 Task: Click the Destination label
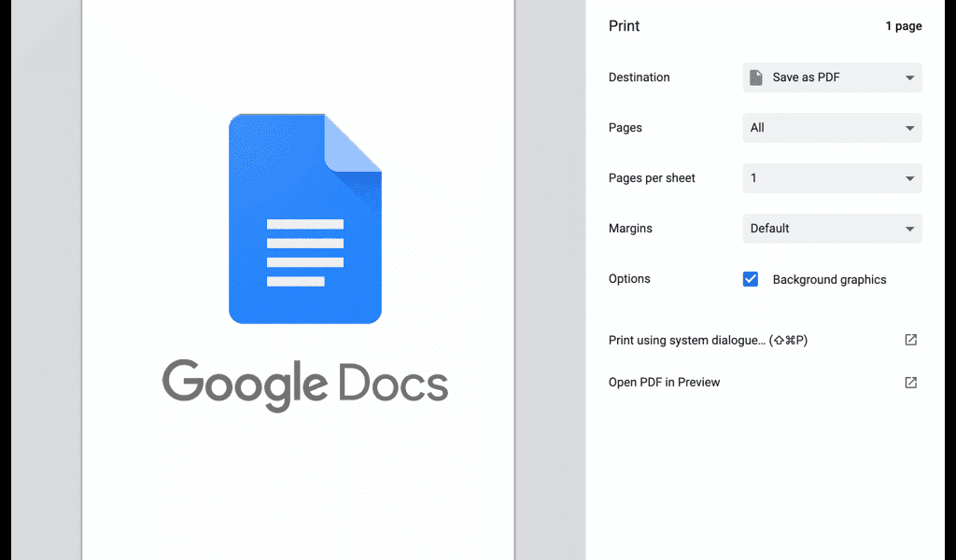[x=639, y=77]
